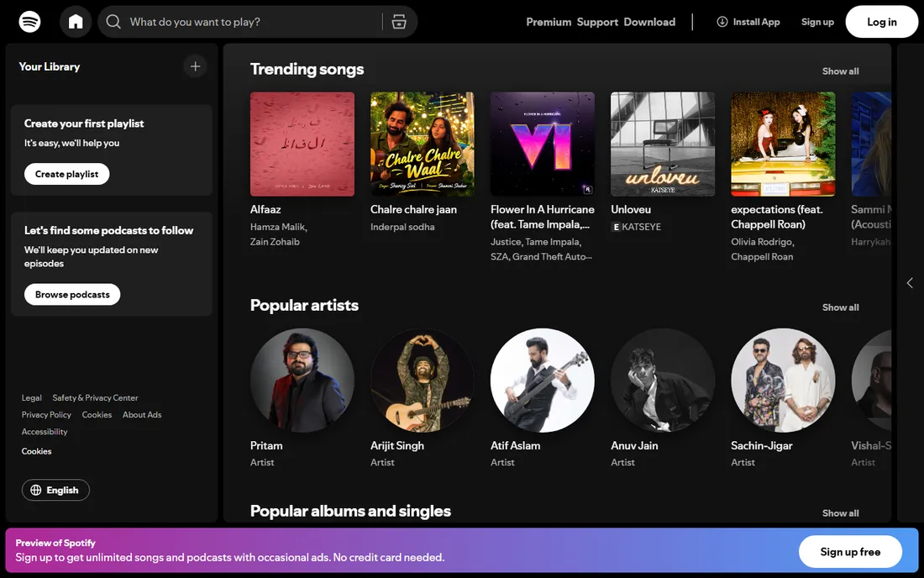Click the Zain Zohaib artist name
The width and height of the screenshot is (924, 578).
(x=275, y=242)
